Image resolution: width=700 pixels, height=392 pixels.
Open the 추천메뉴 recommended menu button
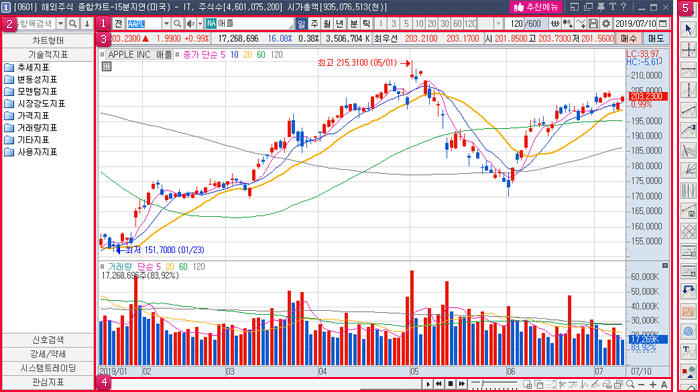[536, 7]
